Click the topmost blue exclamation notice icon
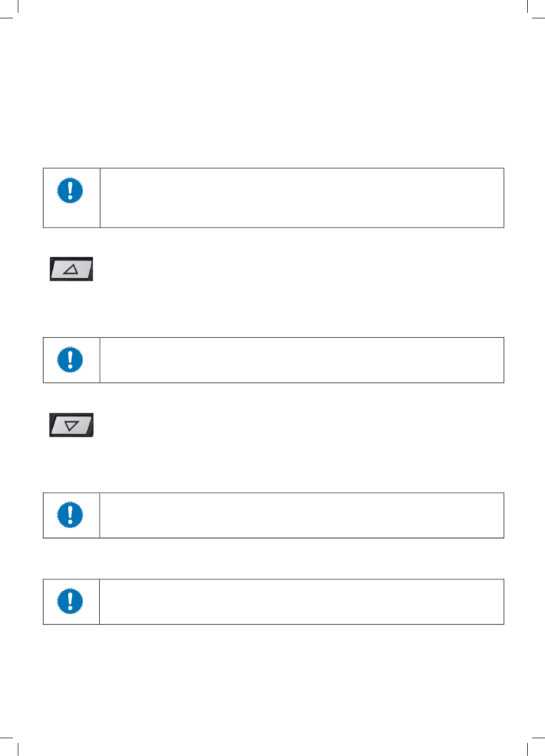The width and height of the screenshot is (545, 756). pyautogui.click(x=70, y=190)
